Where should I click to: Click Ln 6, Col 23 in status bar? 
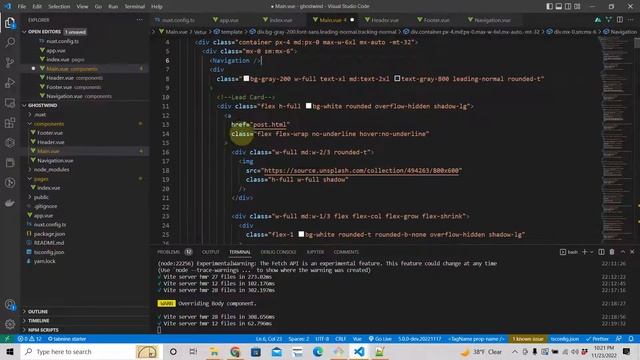269,339
